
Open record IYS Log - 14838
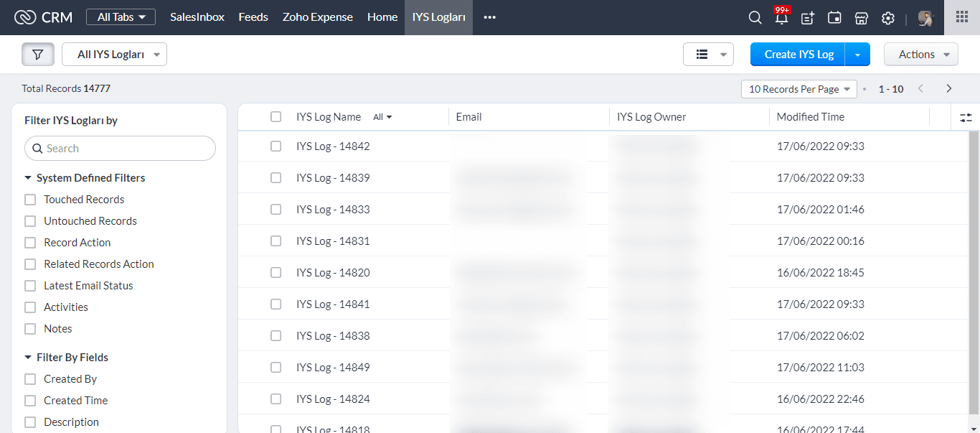click(333, 336)
